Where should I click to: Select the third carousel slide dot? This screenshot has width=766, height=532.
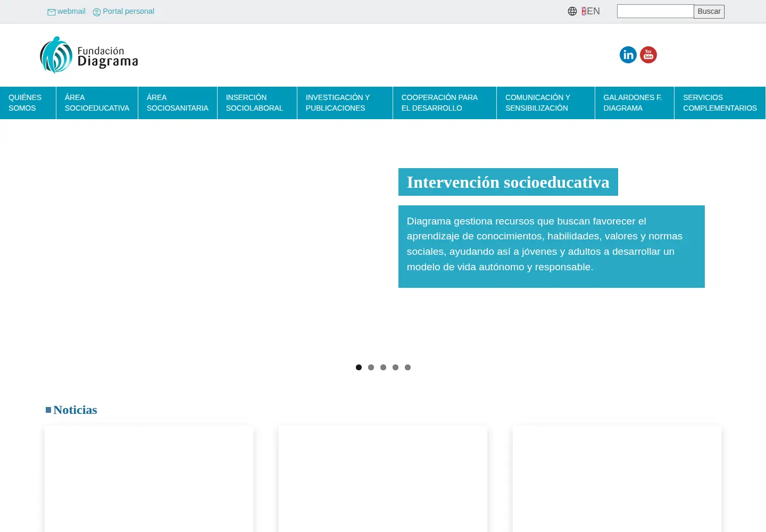(383, 367)
